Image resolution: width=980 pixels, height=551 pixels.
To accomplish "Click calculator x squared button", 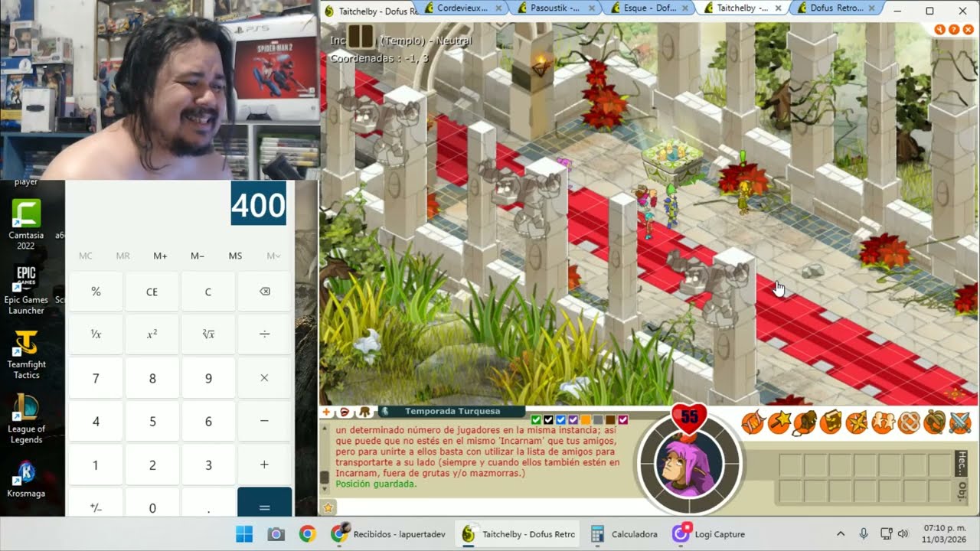I will coord(152,334).
